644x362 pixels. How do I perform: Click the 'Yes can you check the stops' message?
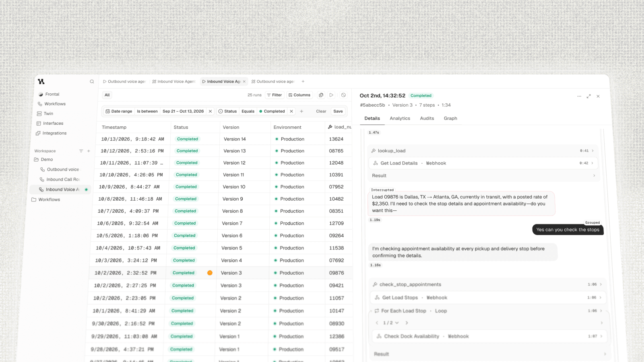pyautogui.click(x=568, y=230)
